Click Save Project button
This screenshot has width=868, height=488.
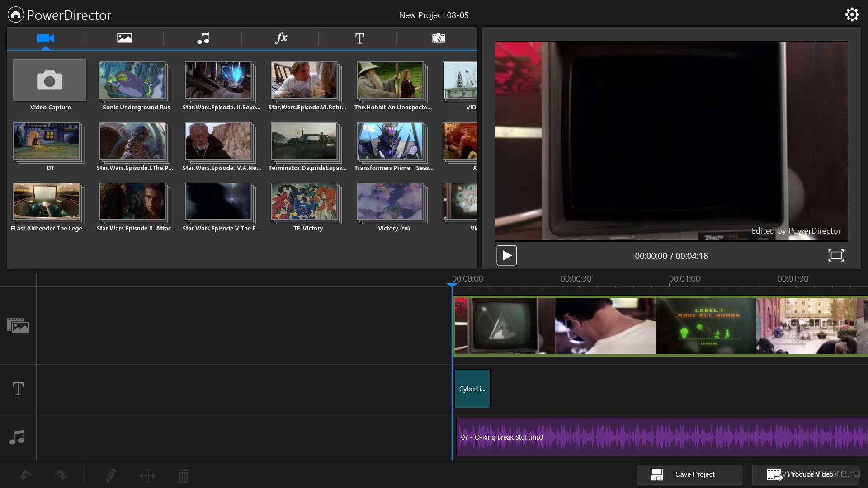point(689,474)
